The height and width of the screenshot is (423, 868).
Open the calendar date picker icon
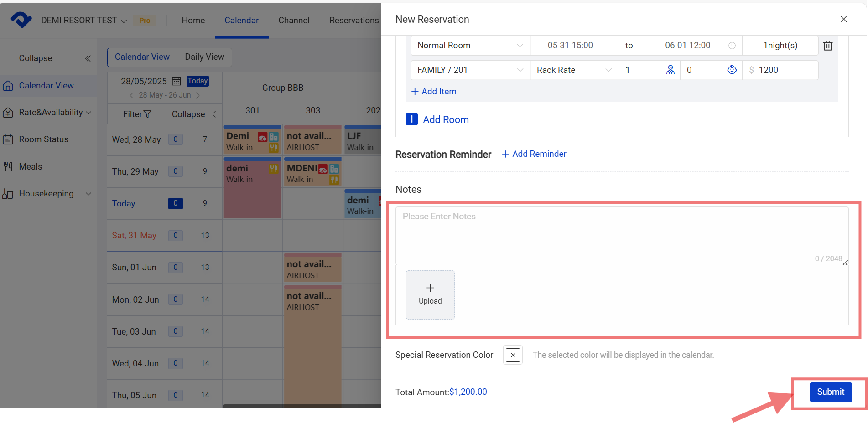[177, 81]
